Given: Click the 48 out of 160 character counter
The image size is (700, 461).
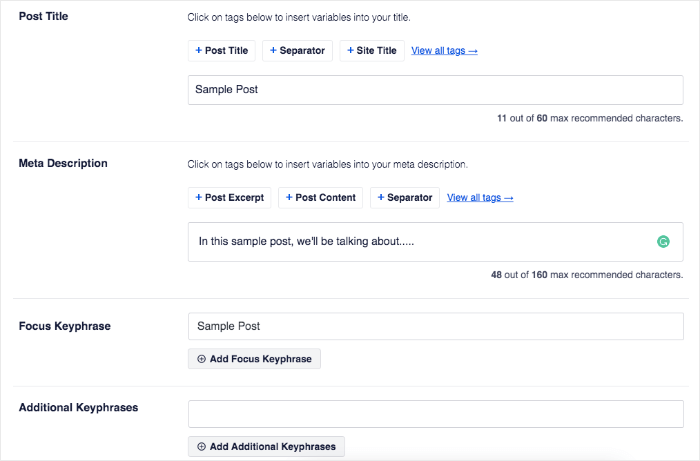Looking at the screenshot, I should tap(587, 274).
